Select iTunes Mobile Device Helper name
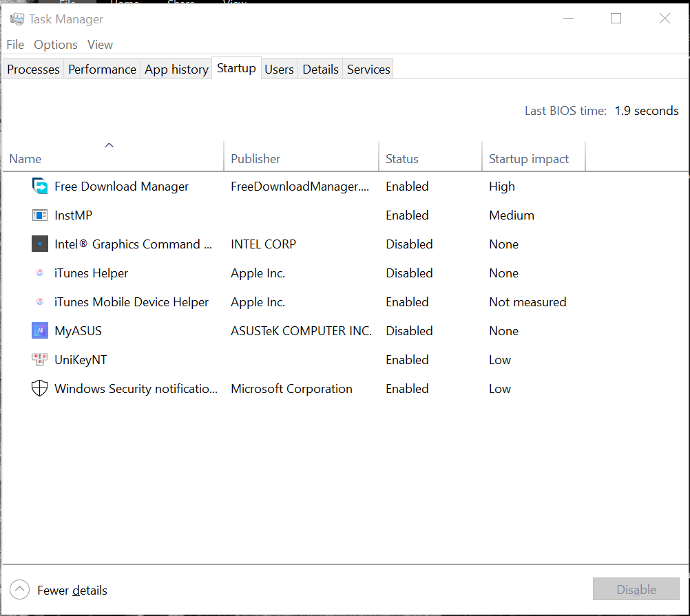Image resolution: width=690 pixels, height=616 pixels. pyautogui.click(x=132, y=302)
